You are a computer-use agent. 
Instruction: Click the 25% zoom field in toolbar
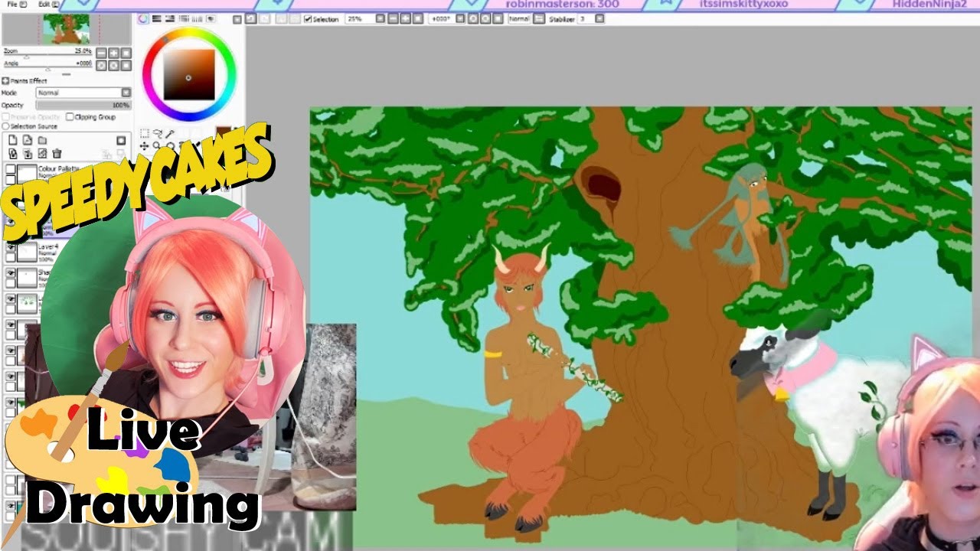point(360,19)
